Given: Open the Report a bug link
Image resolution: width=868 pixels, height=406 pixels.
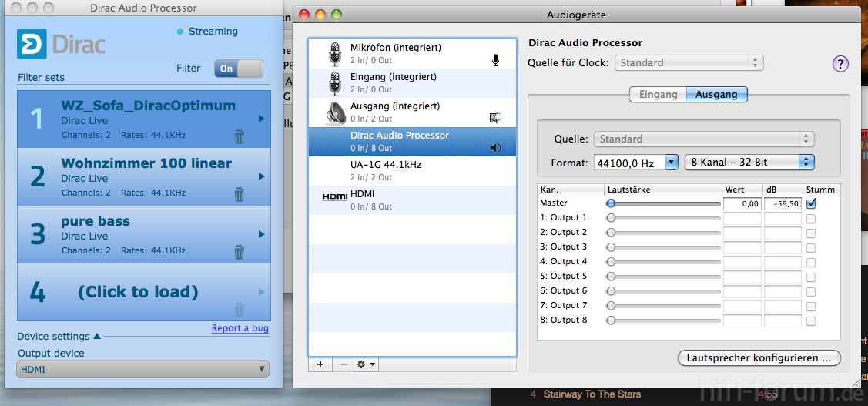Looking at the screenshot, I should tap(240, 328).
